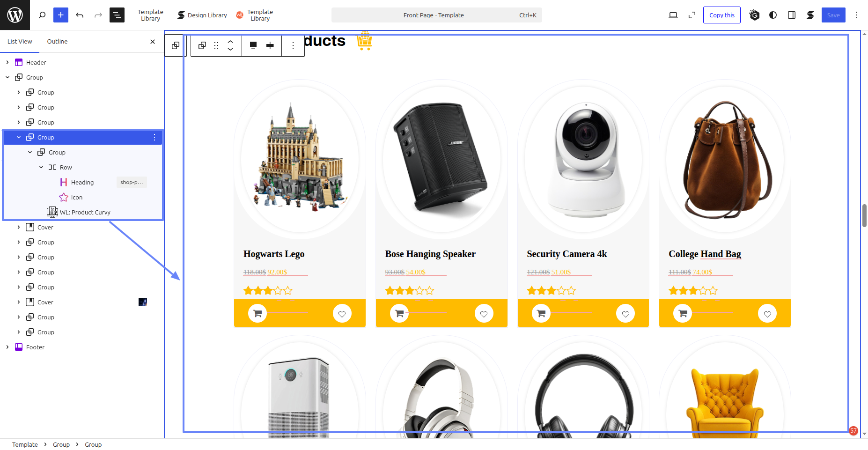Open the block inserter plus button
This screenshot has height=450, width=868.
61,15
